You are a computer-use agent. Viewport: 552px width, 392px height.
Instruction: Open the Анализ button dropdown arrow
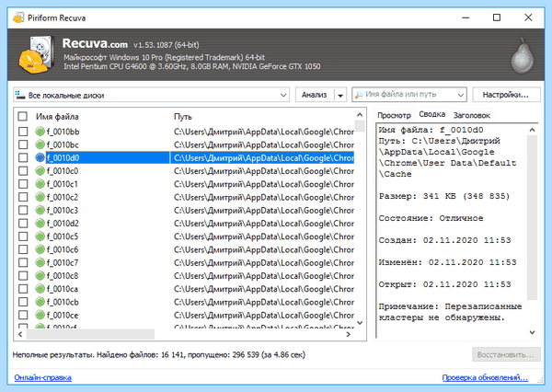pyautogui.click(x=340, y=95)
